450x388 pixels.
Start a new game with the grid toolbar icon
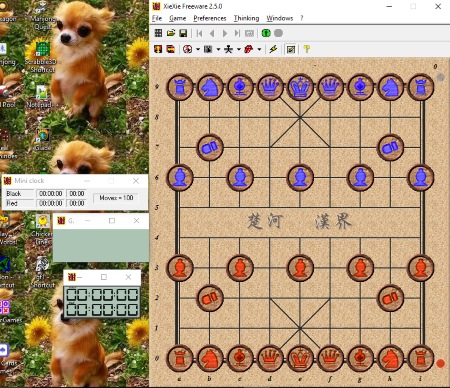click(x=159, y=33)
